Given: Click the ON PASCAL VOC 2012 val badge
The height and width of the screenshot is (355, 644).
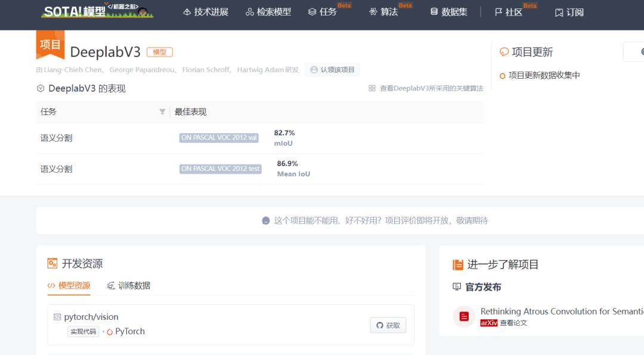Looking at the screenshot, I should 218,138.
